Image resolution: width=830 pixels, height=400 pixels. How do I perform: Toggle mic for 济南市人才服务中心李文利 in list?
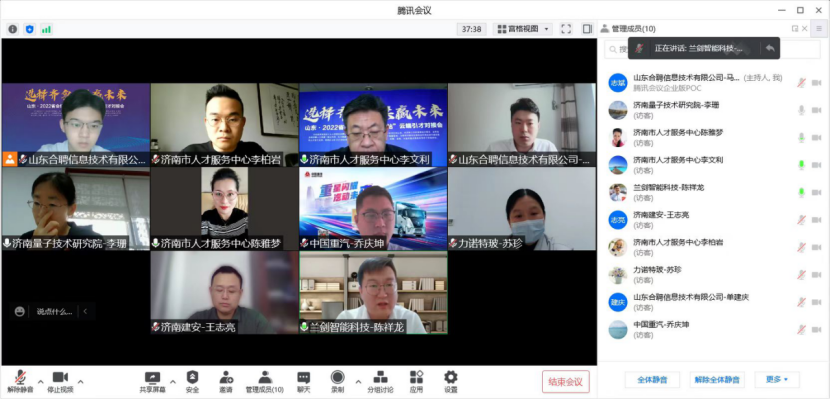(801, 165)
